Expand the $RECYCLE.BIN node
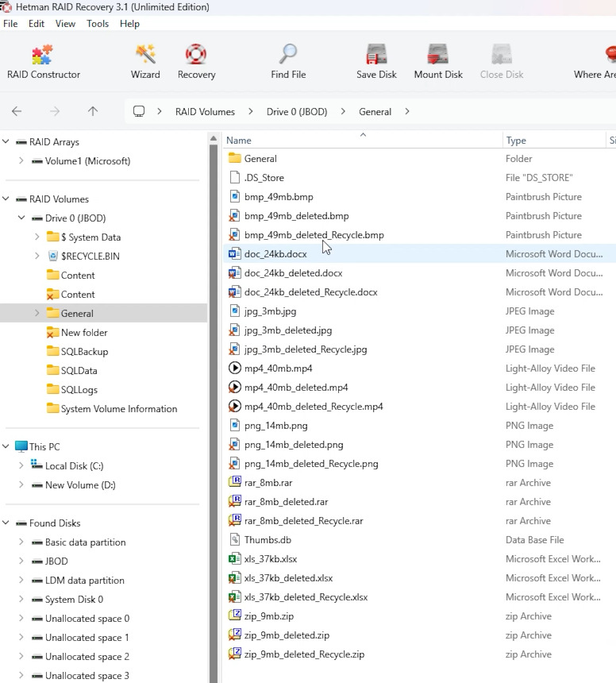616x683 pixels. pyautogui.click(x=37, y=256)
